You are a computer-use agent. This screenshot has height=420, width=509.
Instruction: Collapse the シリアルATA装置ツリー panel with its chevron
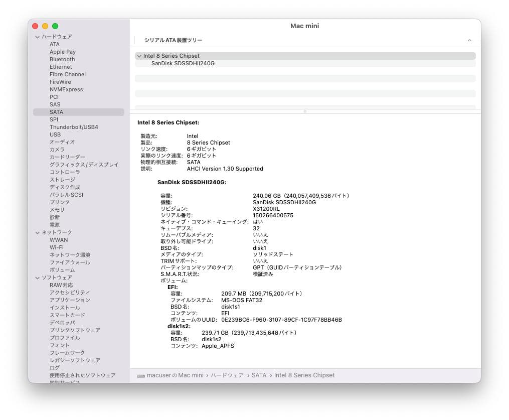coord(469,40)
